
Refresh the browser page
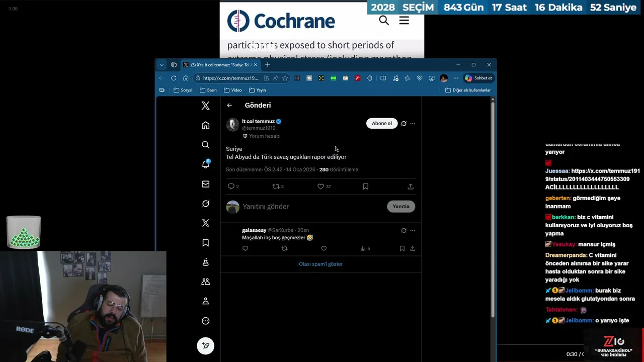(174, 78)
